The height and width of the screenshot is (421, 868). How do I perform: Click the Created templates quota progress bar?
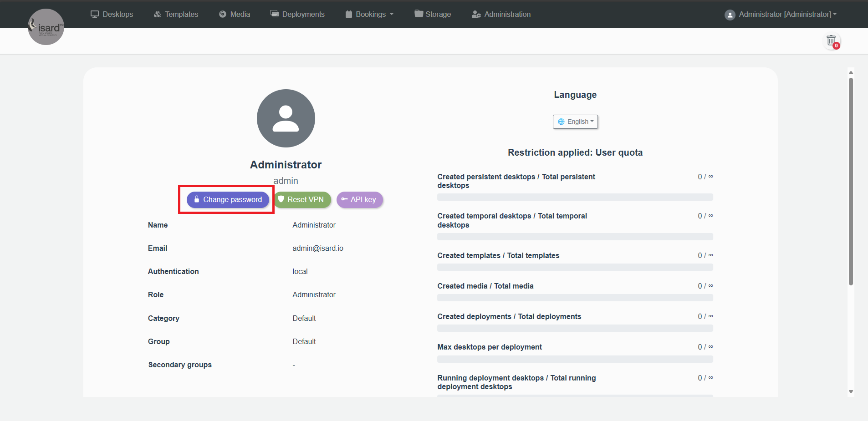pos(575,267)
